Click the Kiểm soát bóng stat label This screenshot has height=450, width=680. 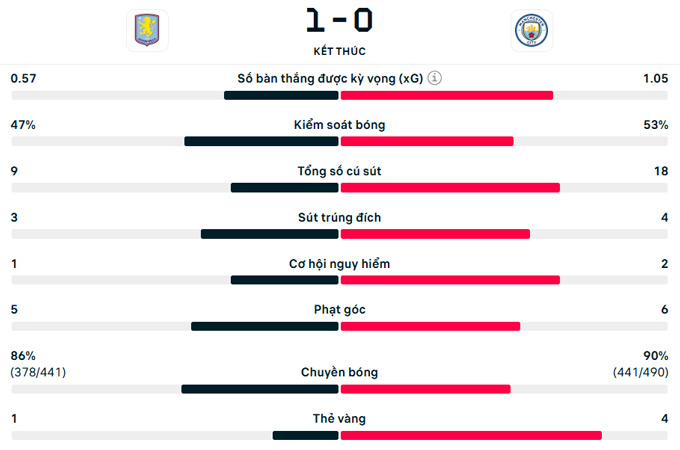click(339, 125)
